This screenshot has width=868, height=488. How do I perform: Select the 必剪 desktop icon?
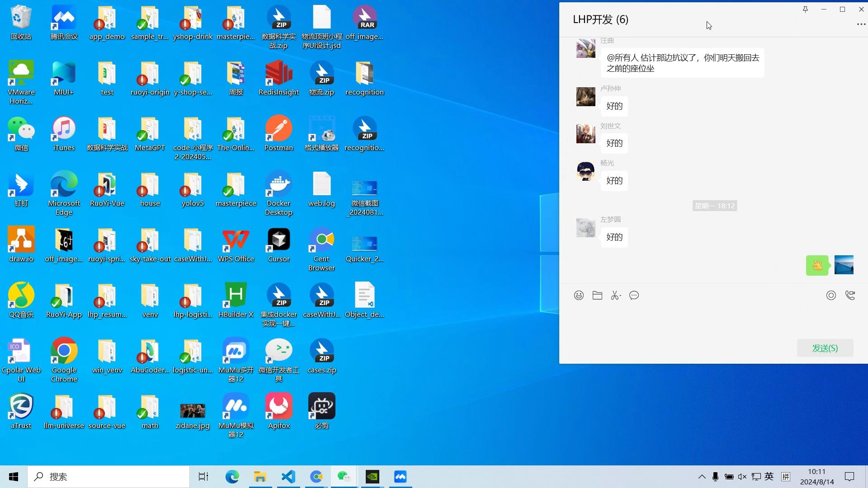coord(321,412)
